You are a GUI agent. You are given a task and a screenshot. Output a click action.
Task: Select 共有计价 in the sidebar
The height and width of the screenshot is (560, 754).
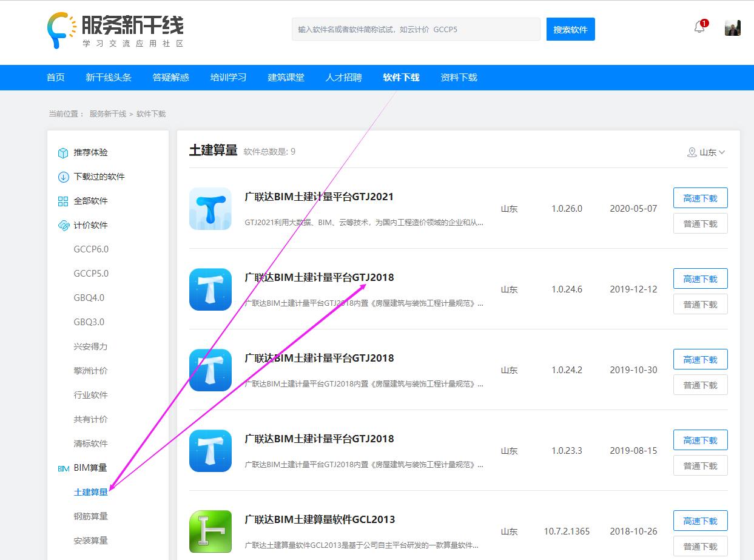91,419
